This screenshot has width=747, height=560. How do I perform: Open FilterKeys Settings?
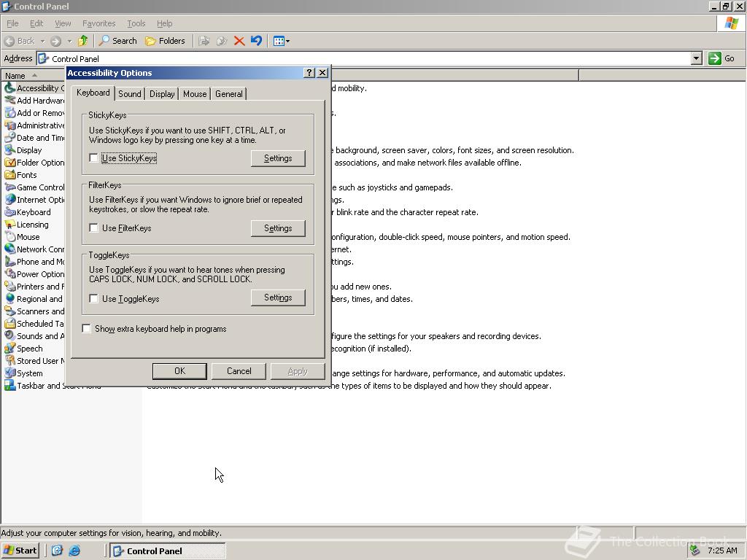pos(278,228)
